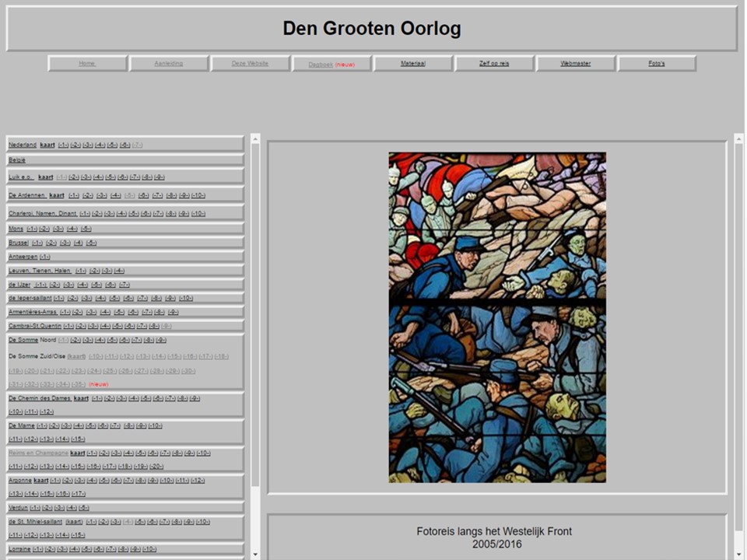Image resolution: width=747 pixels, height=560 pixels.
Task: Open the (kaart) link for De Somme Zuid/Oise
Action: tap(77, 356)
